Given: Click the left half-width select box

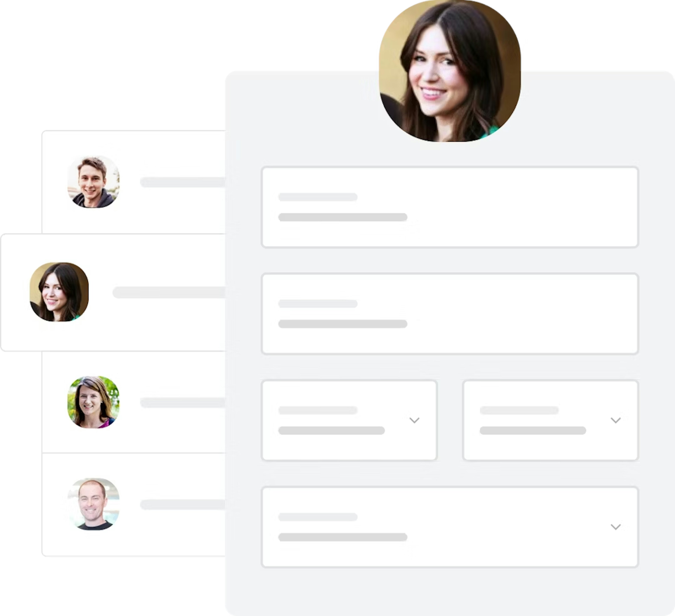Looking at the screenshot, I should click(349, 420).
